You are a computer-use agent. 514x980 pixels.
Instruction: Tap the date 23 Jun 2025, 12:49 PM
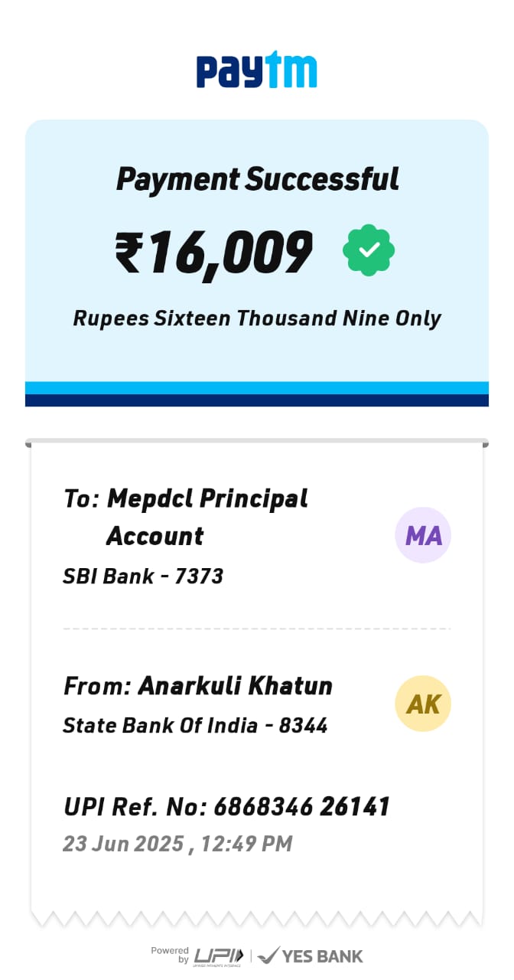pos(177,844)
